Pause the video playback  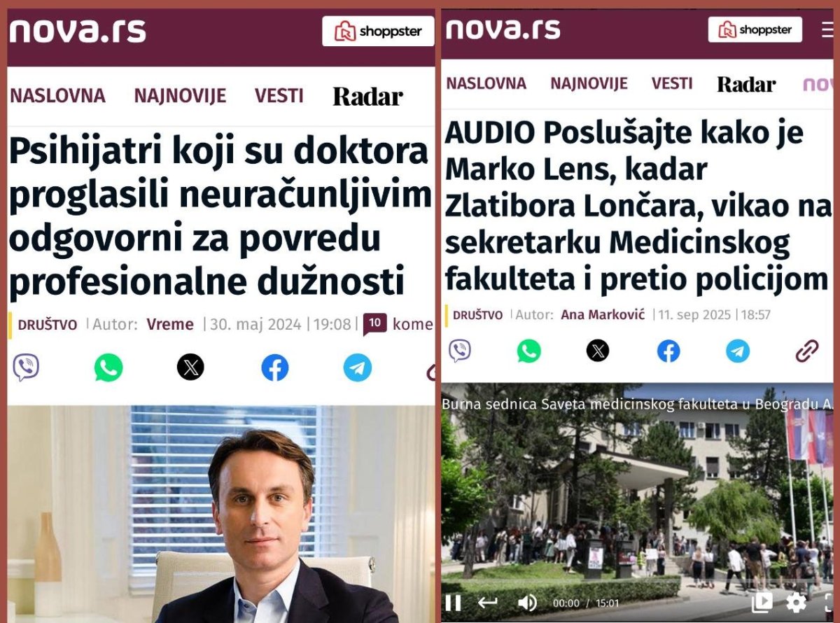453,603
